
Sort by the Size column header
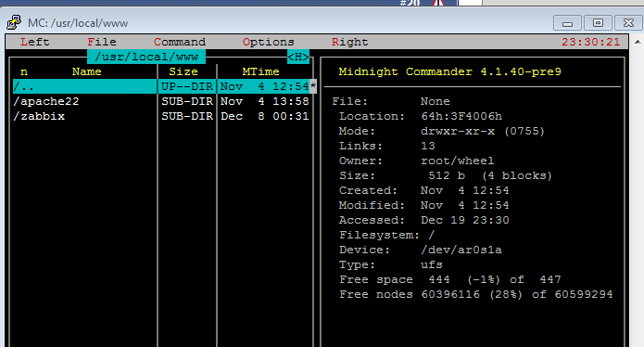(183, 71)
